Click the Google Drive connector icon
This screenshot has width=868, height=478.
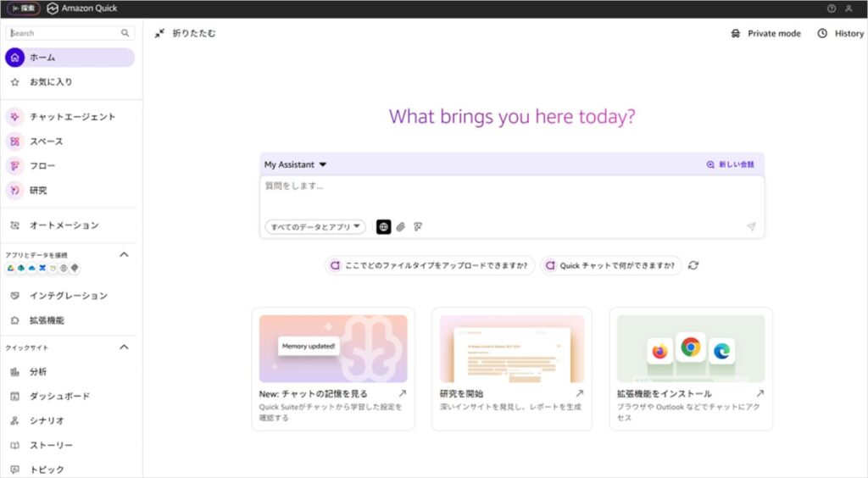tap(10, 269)
